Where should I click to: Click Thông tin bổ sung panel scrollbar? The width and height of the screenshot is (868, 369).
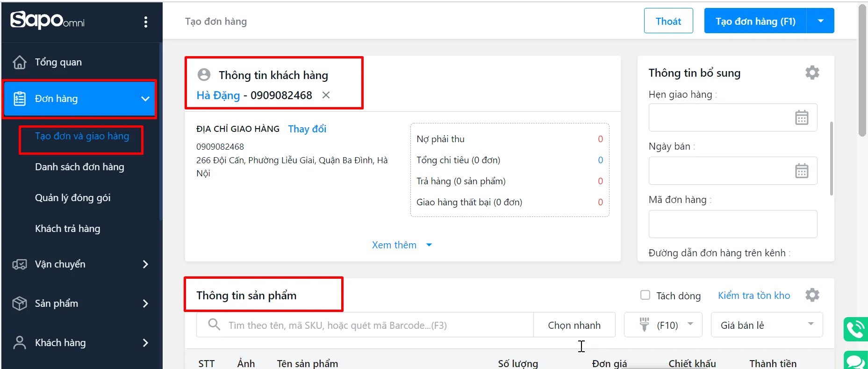point(831,158)
